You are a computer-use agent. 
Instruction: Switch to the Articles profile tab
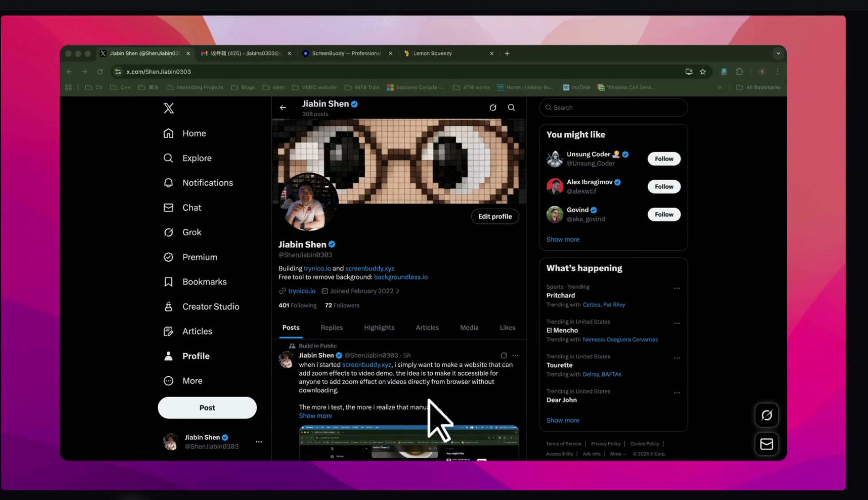(x=427, y=328)
